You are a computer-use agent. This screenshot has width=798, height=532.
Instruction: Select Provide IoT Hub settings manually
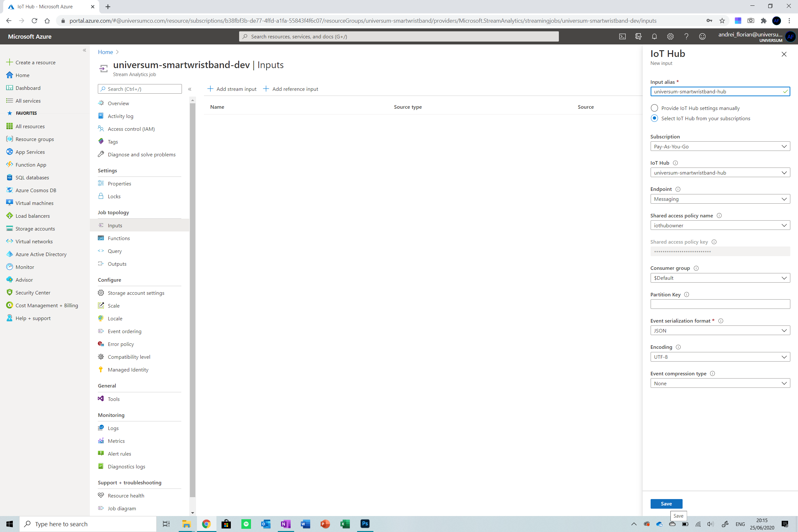click(x=654, y=108)
